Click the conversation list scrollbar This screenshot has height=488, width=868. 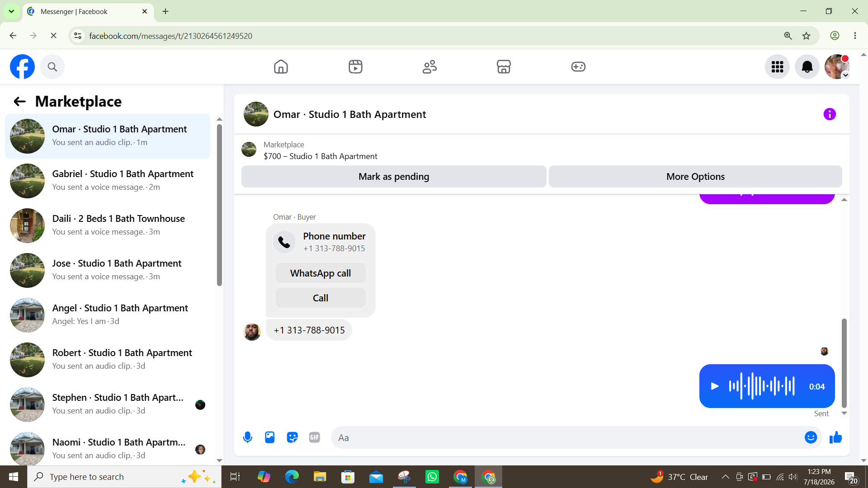219,205
